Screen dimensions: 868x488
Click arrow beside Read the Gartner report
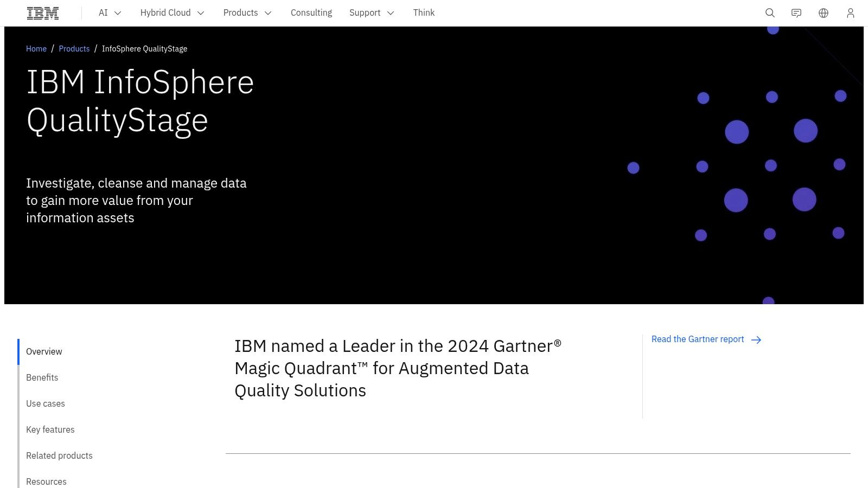click(756, 340)
